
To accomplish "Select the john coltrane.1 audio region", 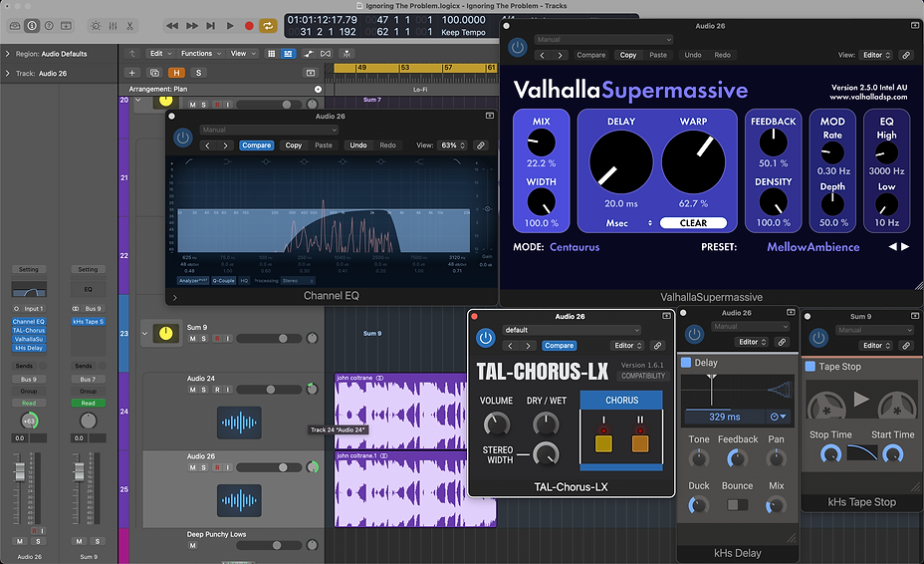I will (415, 489).
